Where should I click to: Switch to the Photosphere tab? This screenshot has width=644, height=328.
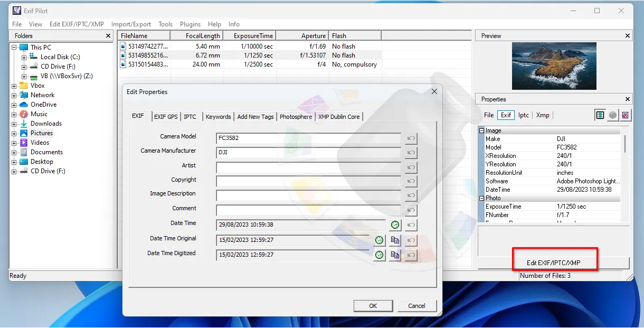(296, 117)
